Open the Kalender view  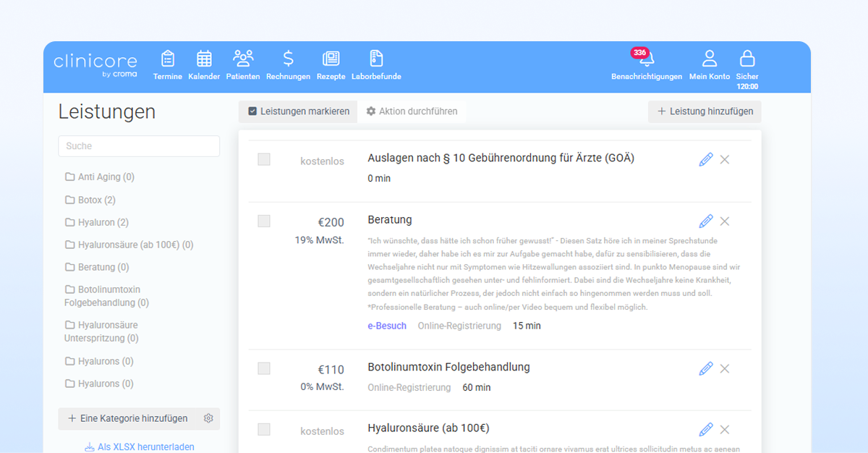click(x=204, y=65)
